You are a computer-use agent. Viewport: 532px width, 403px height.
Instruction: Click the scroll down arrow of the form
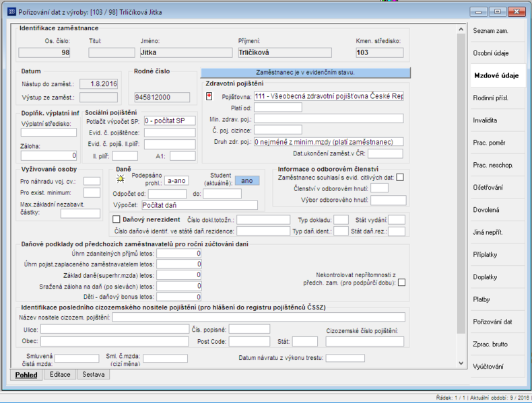click(x=461, y=363)
